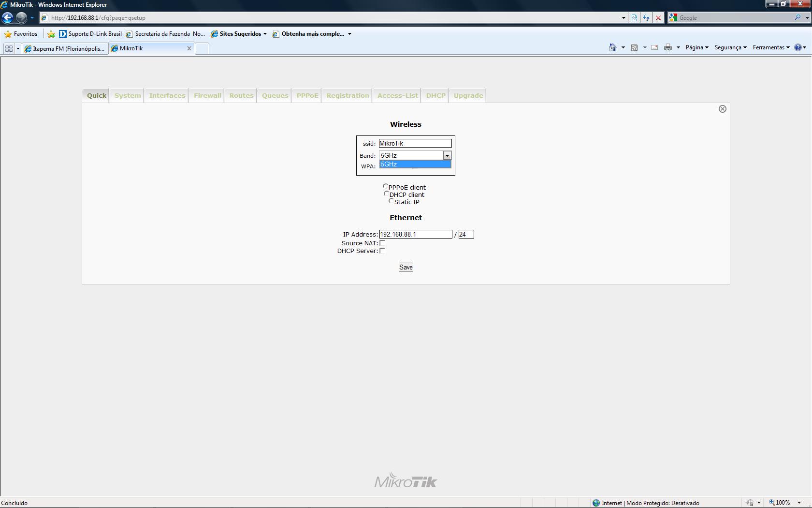The height and width of the screenshot is (508, 812).
Task: Open the Registration tab
Action: (x=348, y=95)
